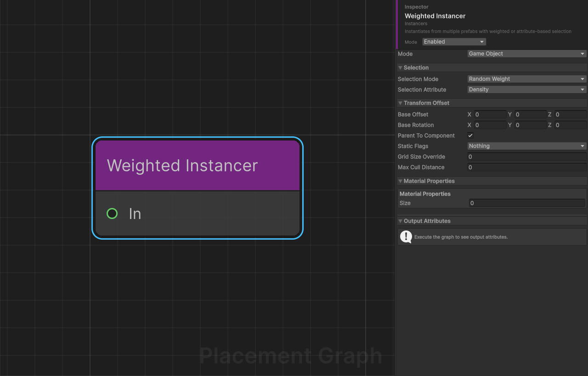Open the Enabled mode dropdown
This screenshot has width=588, height=376.
click(454, 42)
